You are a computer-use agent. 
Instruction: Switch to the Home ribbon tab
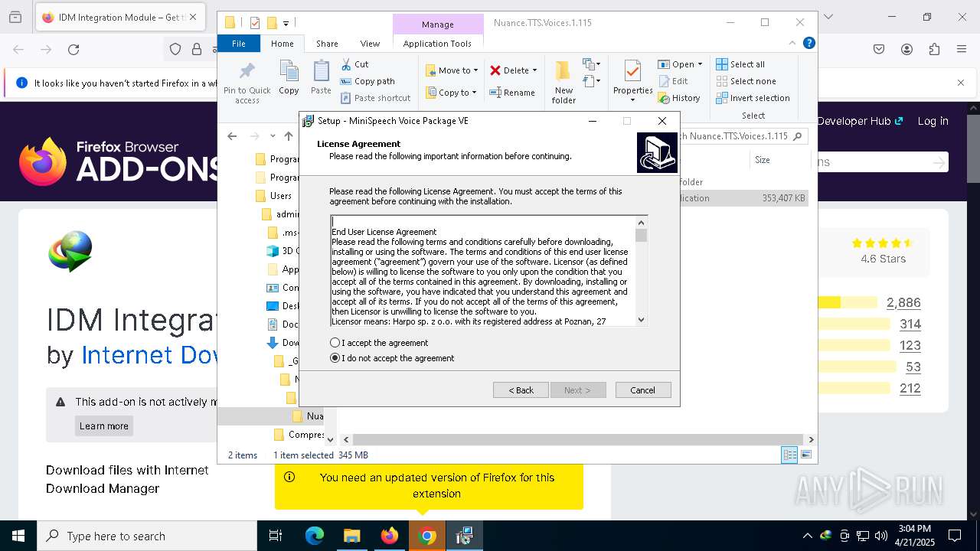[282, 44]
